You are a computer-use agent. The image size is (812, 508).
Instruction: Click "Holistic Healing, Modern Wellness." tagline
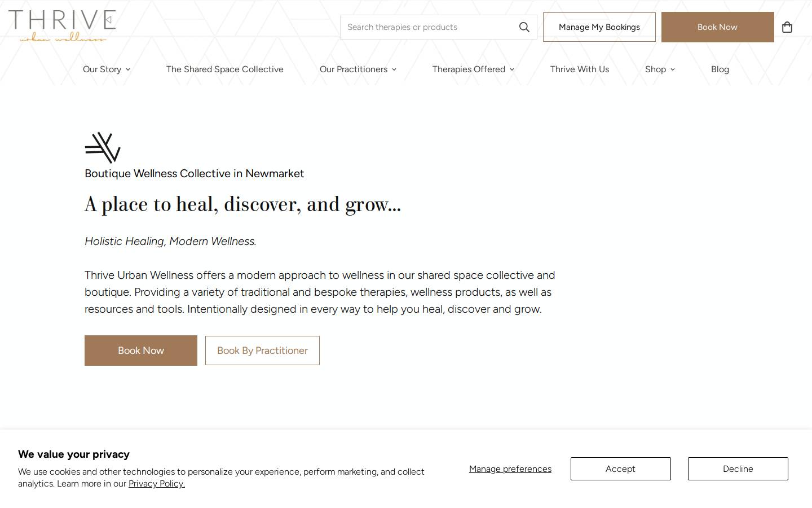[170, 241]
